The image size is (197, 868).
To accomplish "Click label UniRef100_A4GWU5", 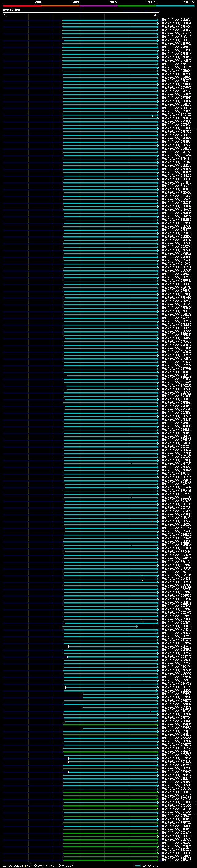I will 176,426.
